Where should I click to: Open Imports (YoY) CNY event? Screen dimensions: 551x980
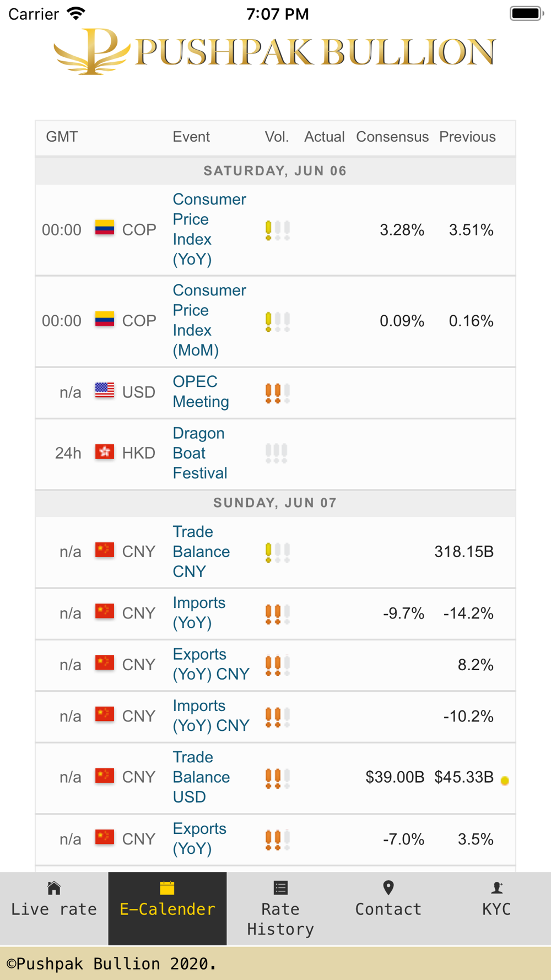click(211, 715)
